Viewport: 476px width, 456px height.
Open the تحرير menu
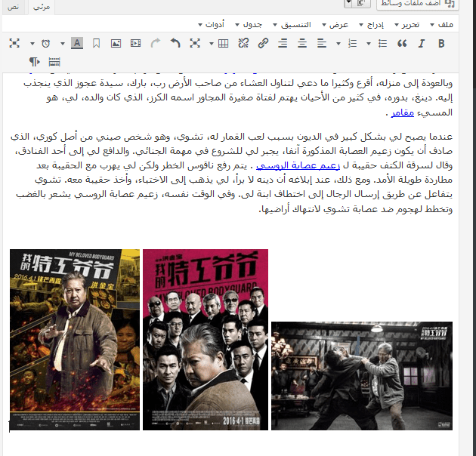point(407,25)
